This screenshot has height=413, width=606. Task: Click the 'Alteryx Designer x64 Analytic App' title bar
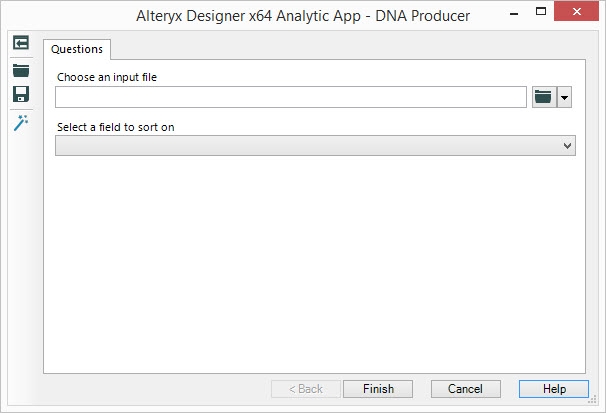coord(303,16)
